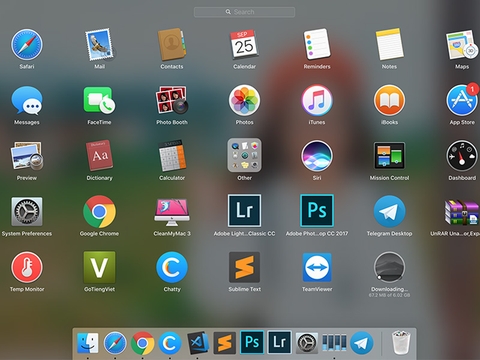The image size is (480, 360).
Task: Open iBooks
Action: 389,100
